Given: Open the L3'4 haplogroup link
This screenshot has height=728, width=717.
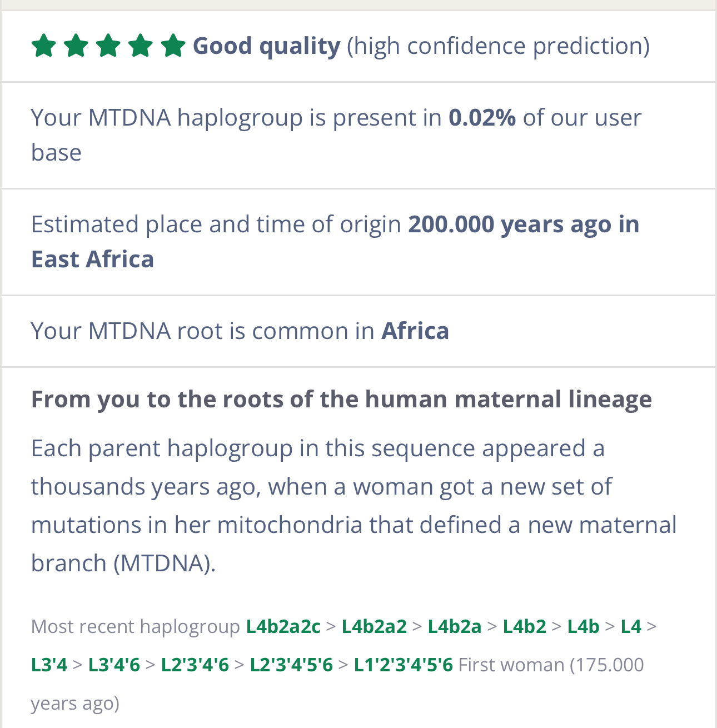Looking at the screenshot, I should [x=49, y=665].
